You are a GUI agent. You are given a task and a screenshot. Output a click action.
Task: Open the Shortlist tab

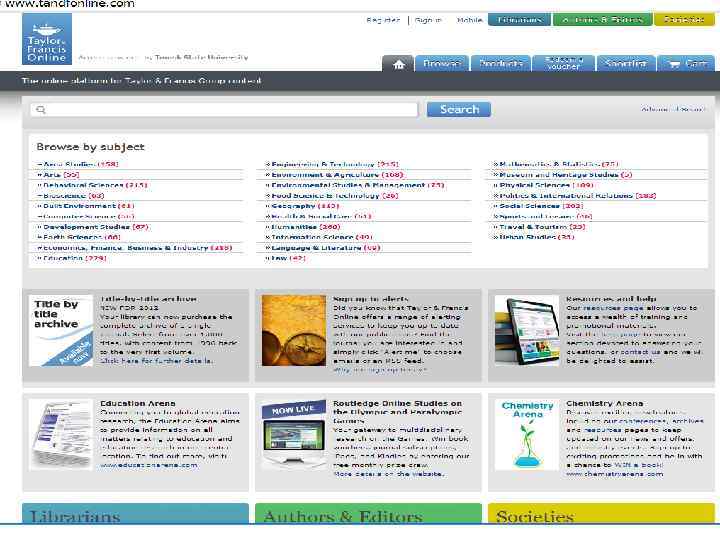(625, 63)
